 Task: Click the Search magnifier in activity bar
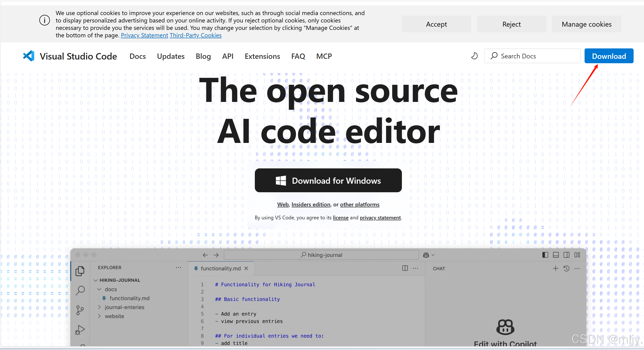pyautogui.click(x=80, y=290)
